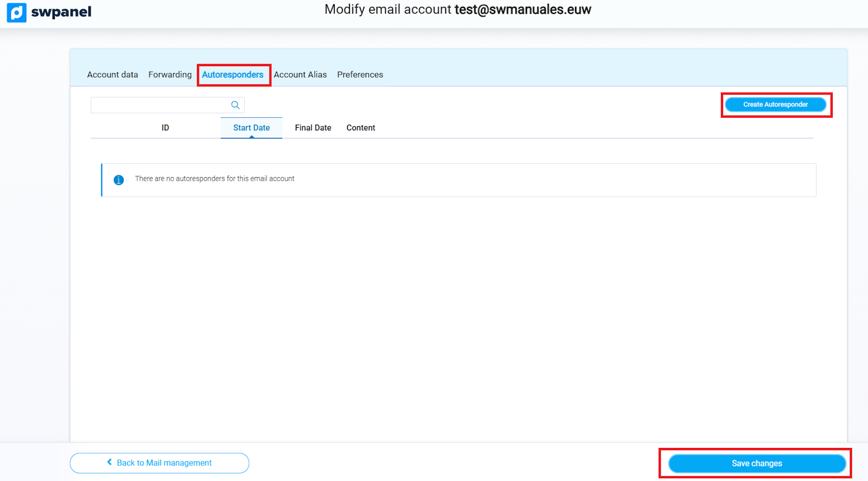868x481 pixels.
Task: Click the Save changes button
Action: (x=757, y=464)
